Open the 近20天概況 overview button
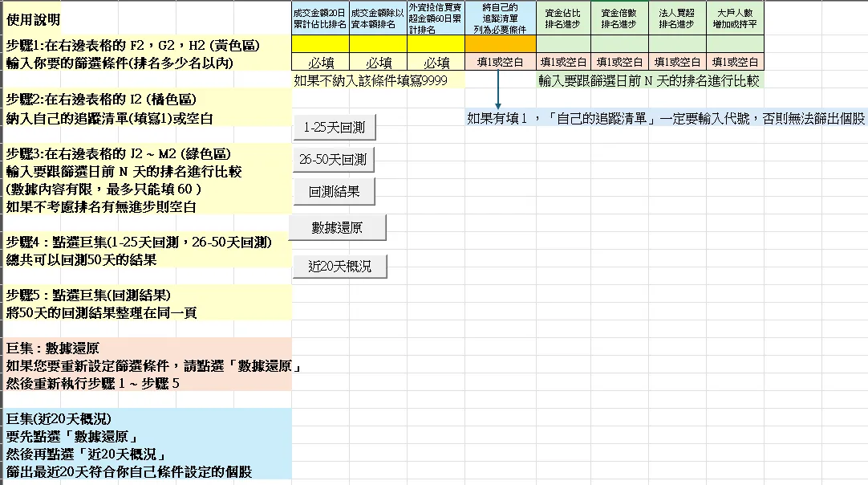 coord(337,266)
